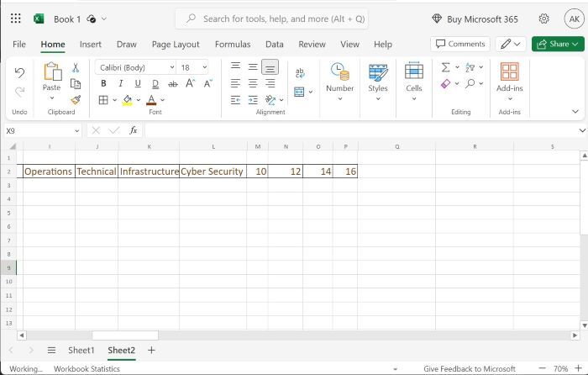Toggle Strikethrough formatting
The width and height of the screenshot is (588, 375).
(x=173, y=84)
